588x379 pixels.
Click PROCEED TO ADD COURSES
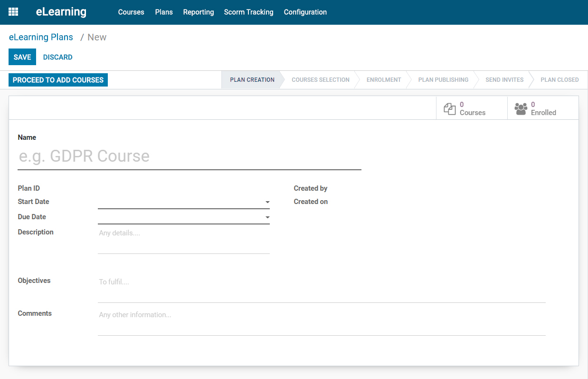57,79
